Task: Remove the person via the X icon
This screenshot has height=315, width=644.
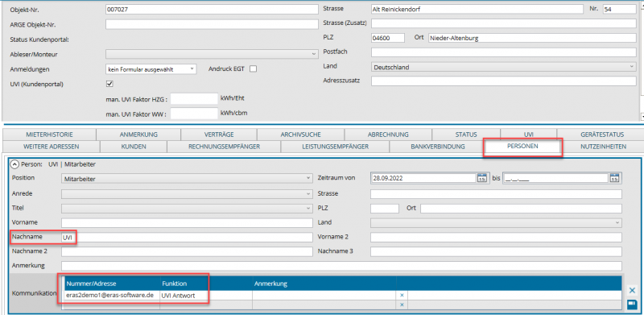Action: (632, 290)
